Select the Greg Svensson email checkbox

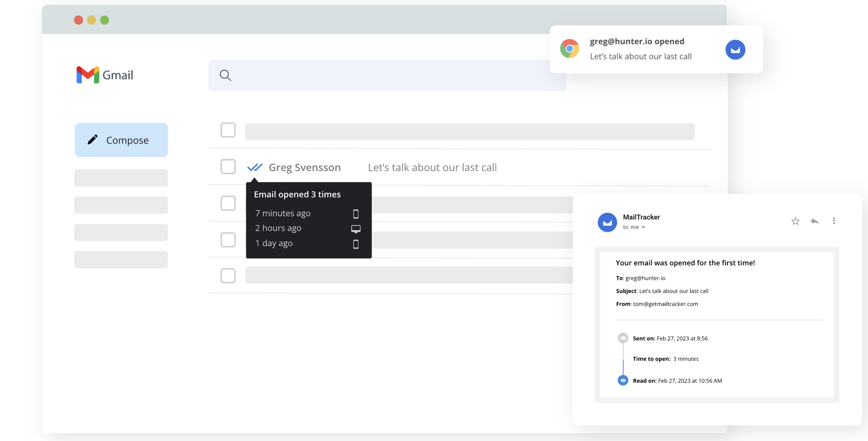coord(228,167)
